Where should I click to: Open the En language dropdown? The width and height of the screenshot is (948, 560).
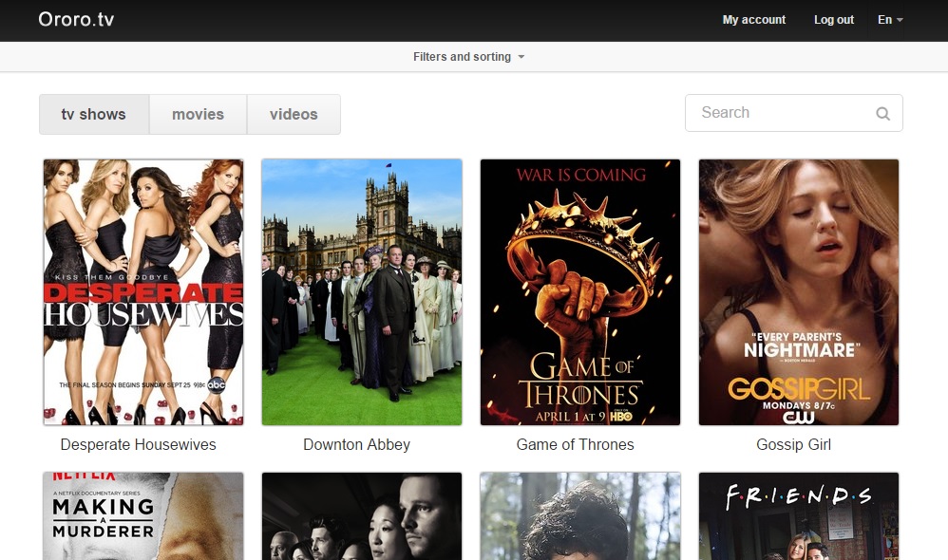pos(890,20)
